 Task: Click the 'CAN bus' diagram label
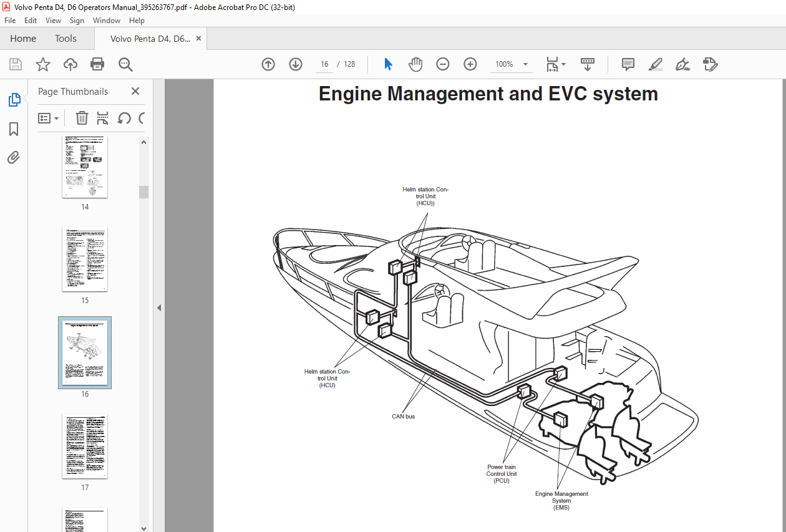coord(403,417)
